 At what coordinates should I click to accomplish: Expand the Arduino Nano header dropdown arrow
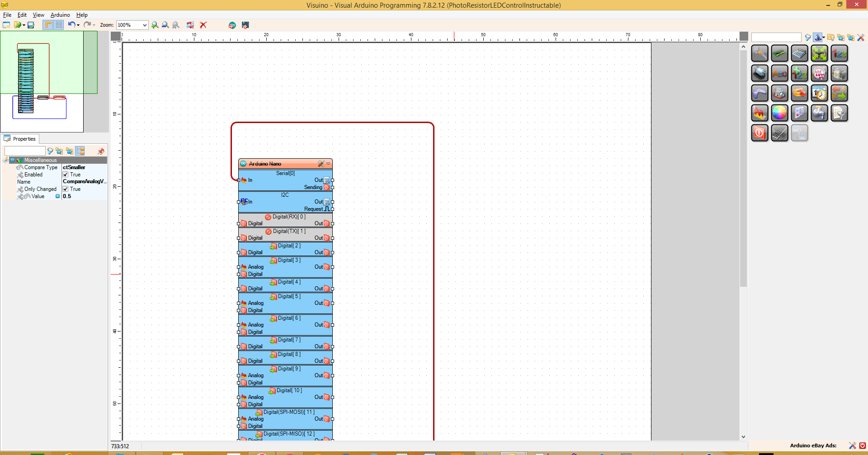pyautogui.click(x=328, y=164)
